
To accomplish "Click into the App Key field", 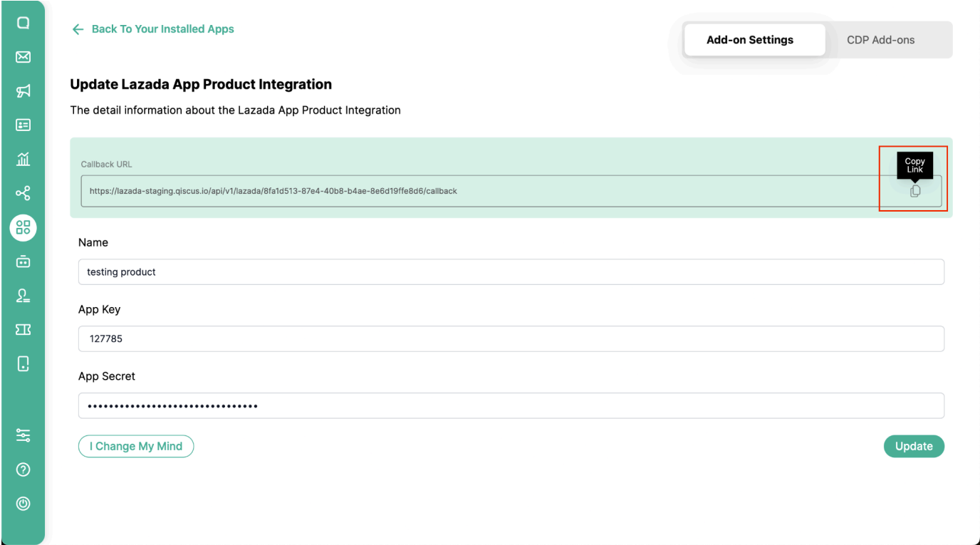I will (x=511, y=339).
